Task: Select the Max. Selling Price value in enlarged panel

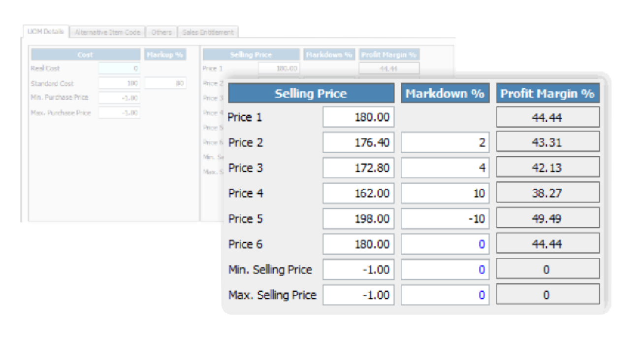Action: click(358, 295)
